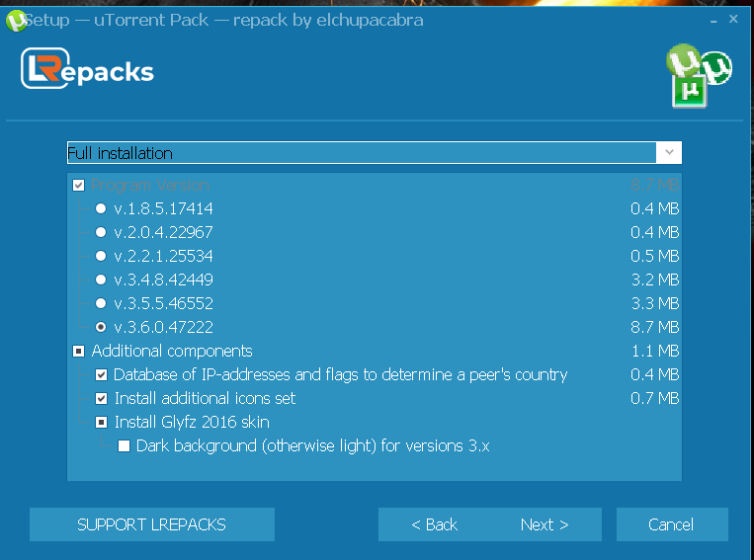Close the setup window
This screenshot has width=754, height=560.
pyautogui.click(x=733, y=19)
